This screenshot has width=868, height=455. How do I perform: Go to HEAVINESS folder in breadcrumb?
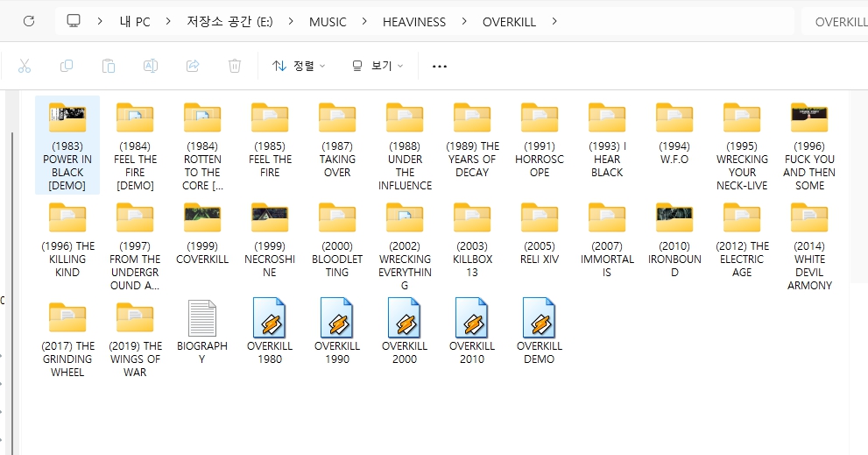click(x=414, y=22)
